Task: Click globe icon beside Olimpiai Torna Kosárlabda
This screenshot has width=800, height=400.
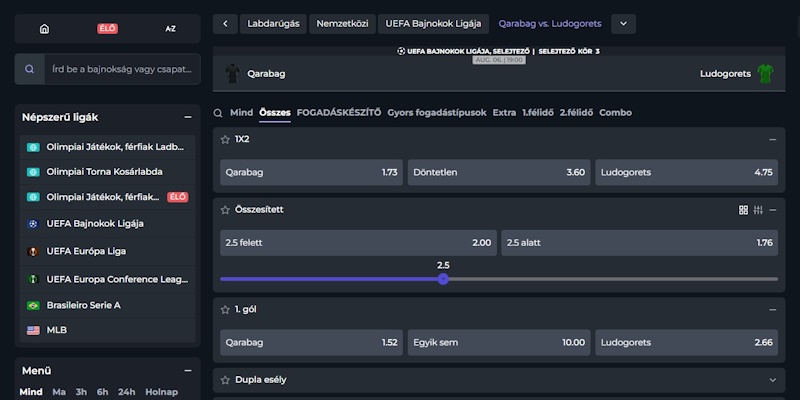Action: (33, 172)
